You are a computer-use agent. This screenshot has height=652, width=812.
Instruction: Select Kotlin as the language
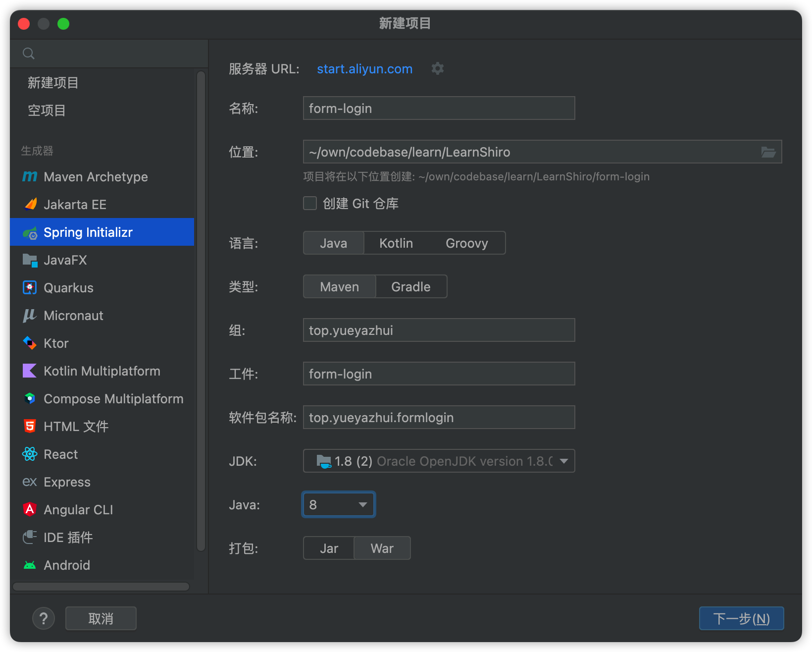pos(396,243)
